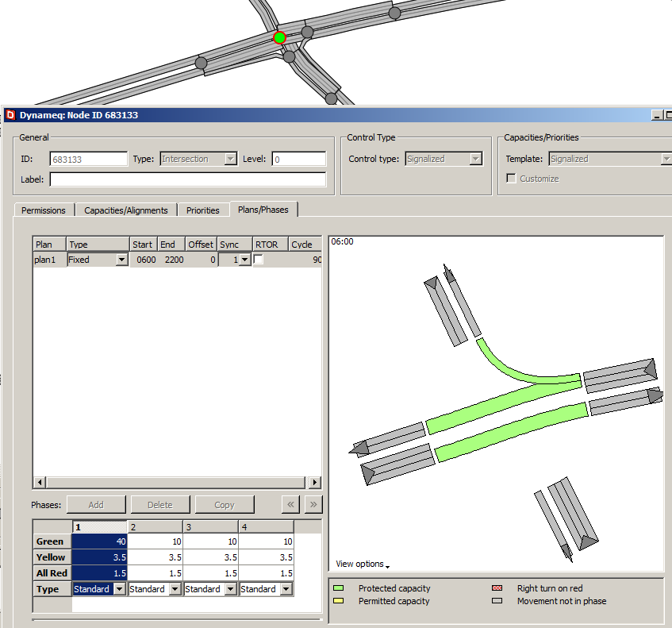Click the plan1 name cell

(x=50, y=260)
